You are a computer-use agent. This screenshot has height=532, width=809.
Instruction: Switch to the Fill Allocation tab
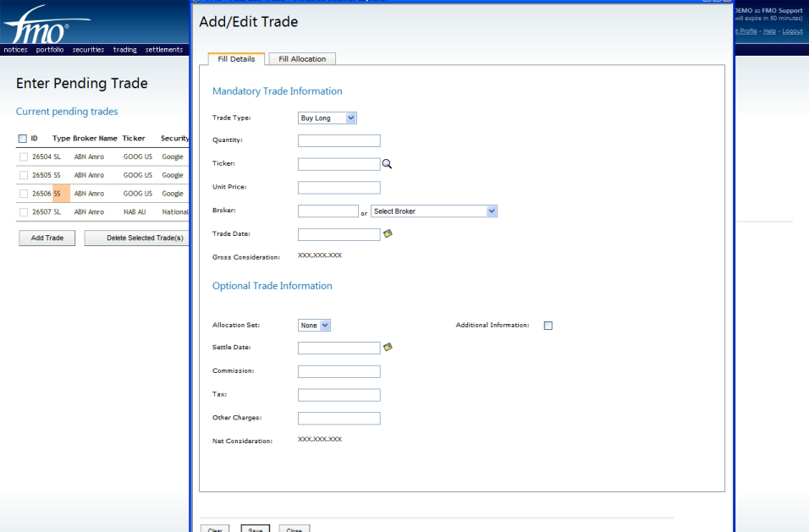[x=302, y=59]
